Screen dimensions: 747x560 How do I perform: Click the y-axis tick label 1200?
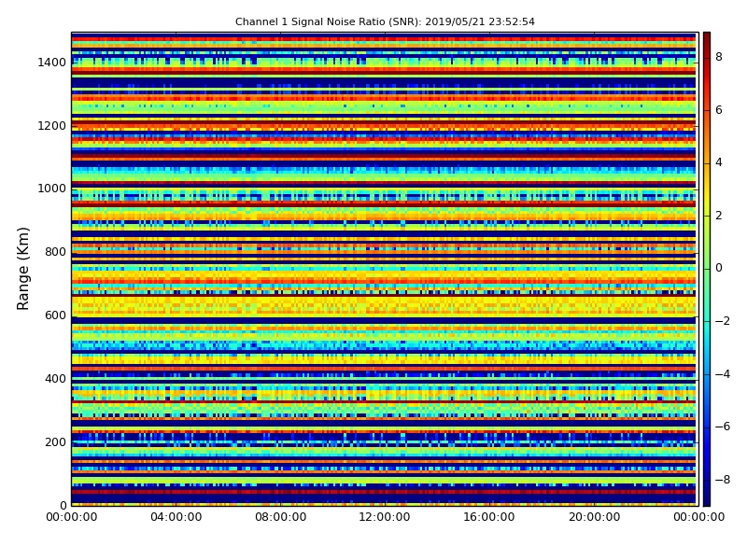point(51,126)
